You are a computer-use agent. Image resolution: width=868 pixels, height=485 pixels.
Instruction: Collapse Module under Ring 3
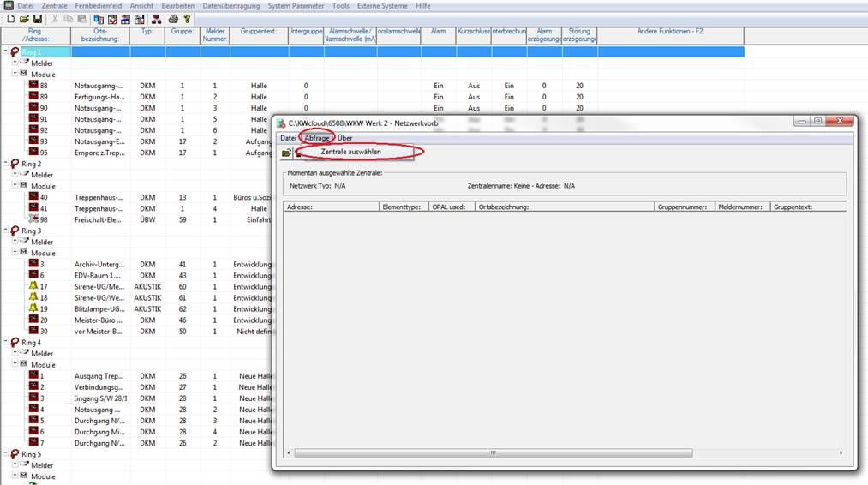click(15, 253)
